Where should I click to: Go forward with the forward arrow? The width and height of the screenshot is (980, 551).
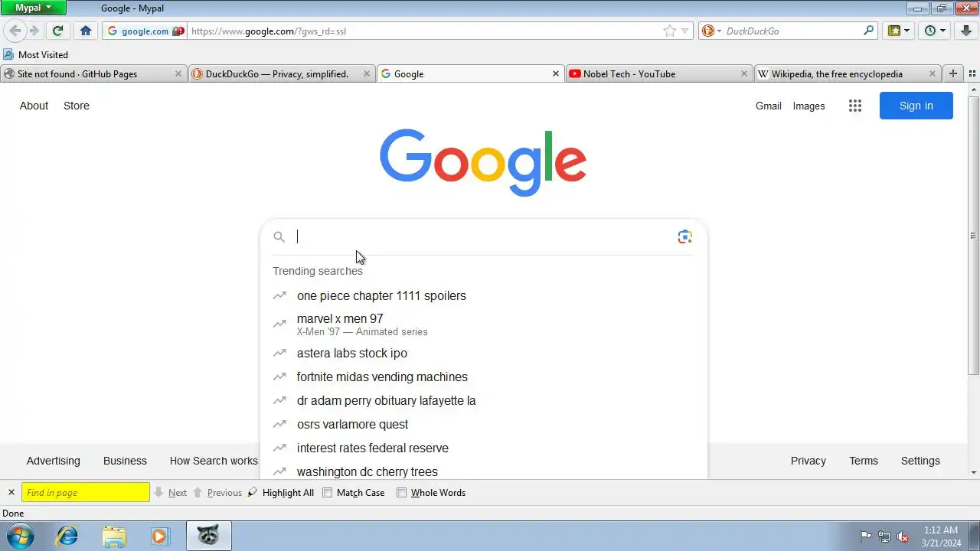34,31
